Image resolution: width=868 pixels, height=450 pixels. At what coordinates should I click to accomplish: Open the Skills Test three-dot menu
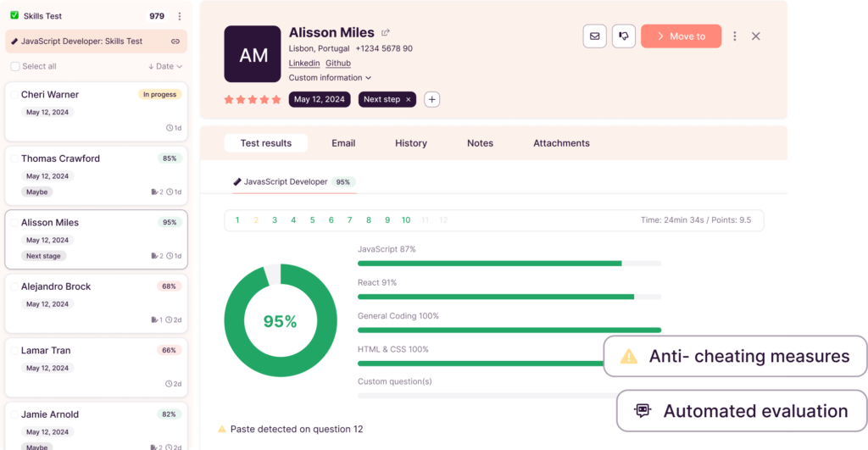click(179, 16)
